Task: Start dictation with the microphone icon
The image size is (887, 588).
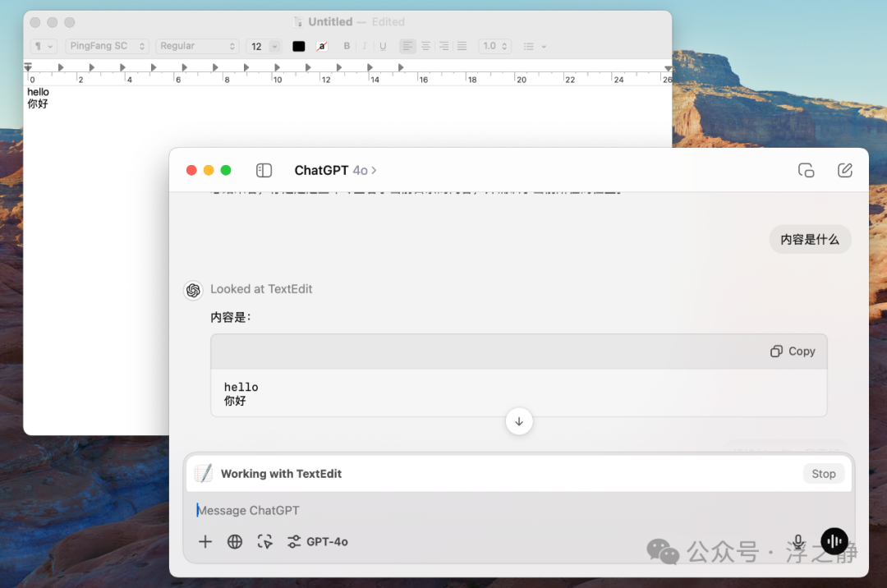Action: coord(798,542)
